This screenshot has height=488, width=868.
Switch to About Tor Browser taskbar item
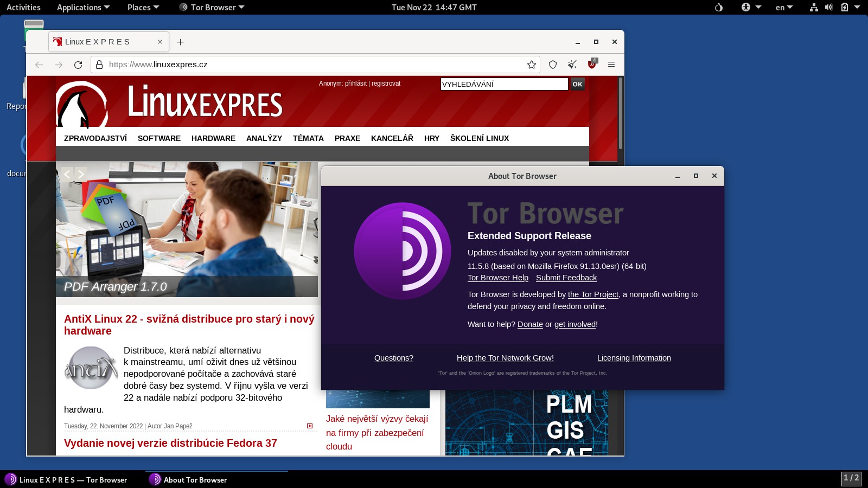(195, 480)
